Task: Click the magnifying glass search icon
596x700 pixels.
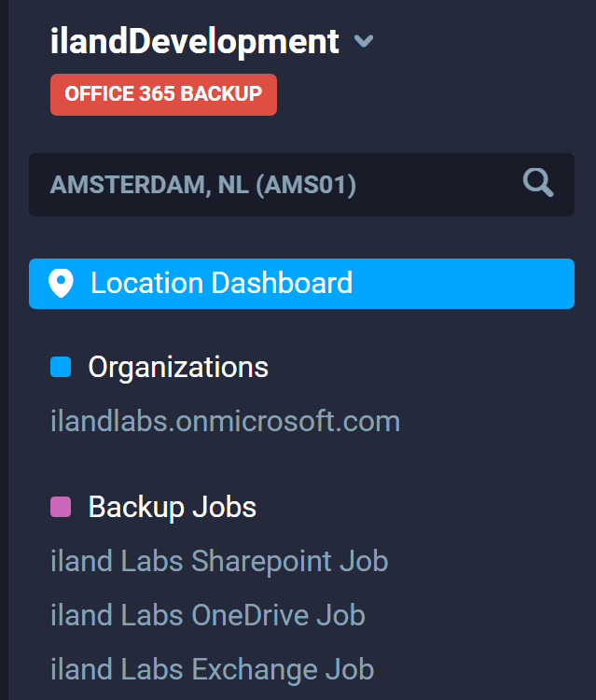Action: point(538,183)
